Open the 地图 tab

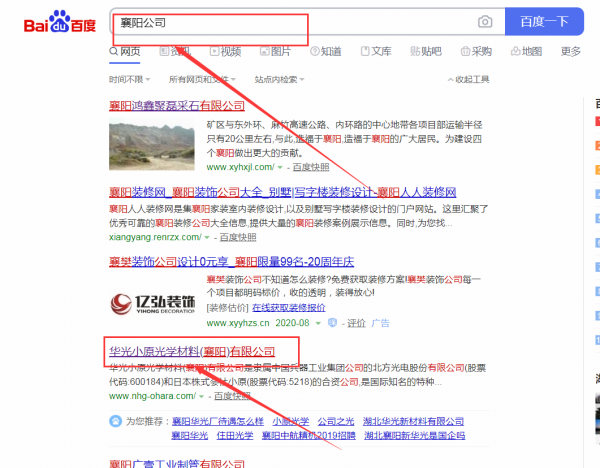pos(527,51)
